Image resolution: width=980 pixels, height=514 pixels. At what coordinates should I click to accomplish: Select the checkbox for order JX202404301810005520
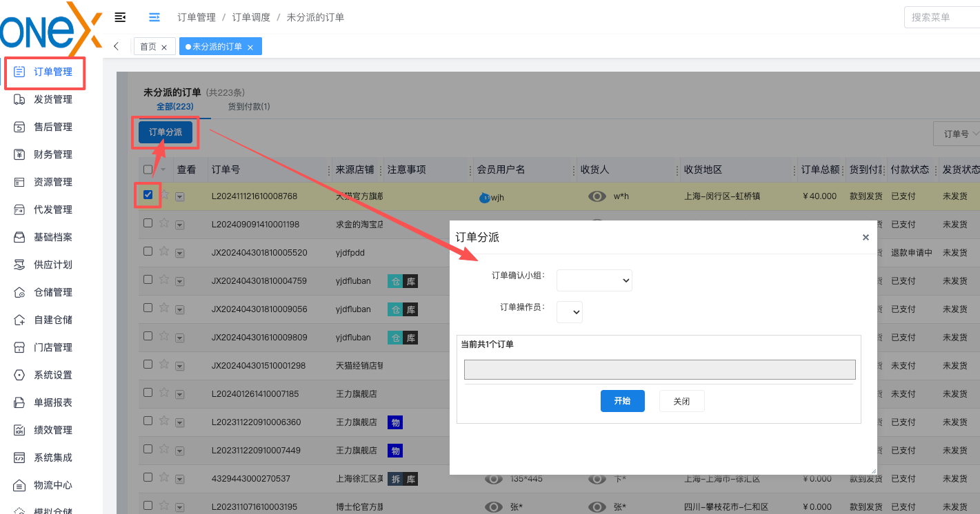[148, 251]
